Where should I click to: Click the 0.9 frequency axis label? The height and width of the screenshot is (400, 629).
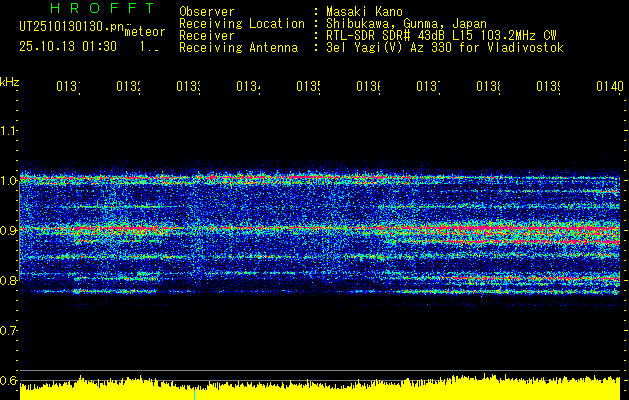8,231
